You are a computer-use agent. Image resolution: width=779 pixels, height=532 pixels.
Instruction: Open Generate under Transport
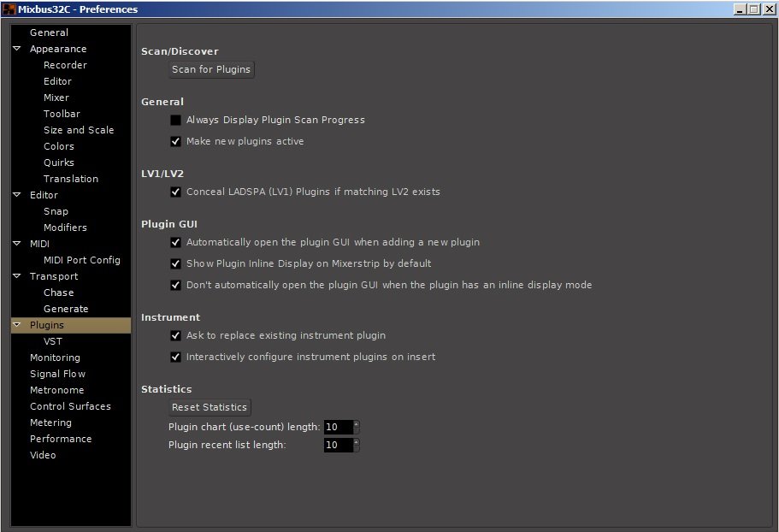pyautogui.click(x=66, y=309)
